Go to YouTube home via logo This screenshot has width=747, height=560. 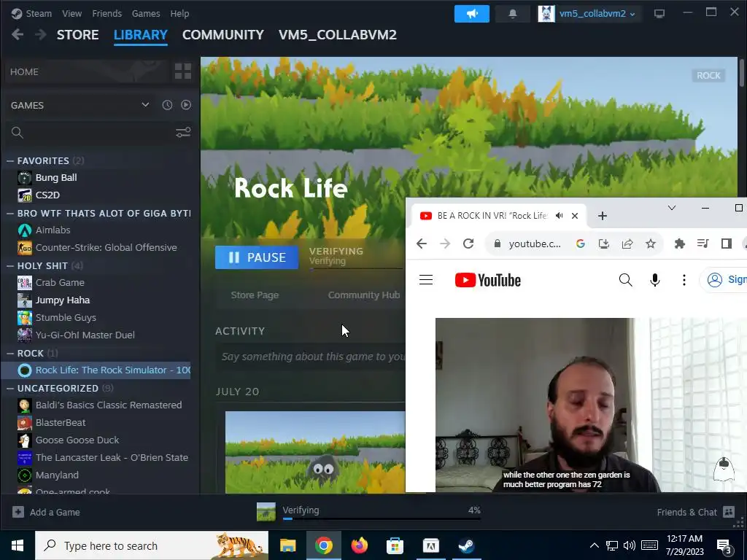point(488,280)
